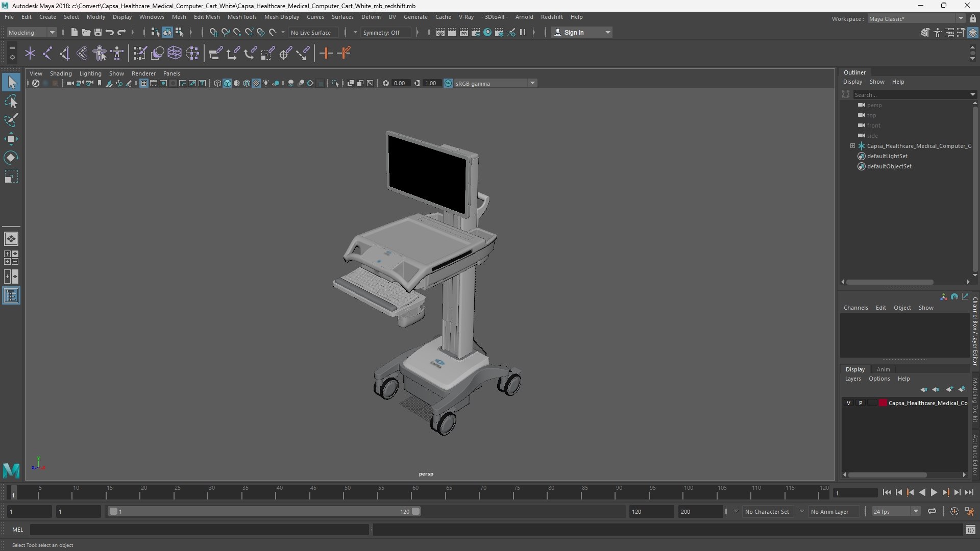The height and width of the screenshot is (551, 980).
Task: Choose the Rotate tool
Action: click(x=11, y=158)
